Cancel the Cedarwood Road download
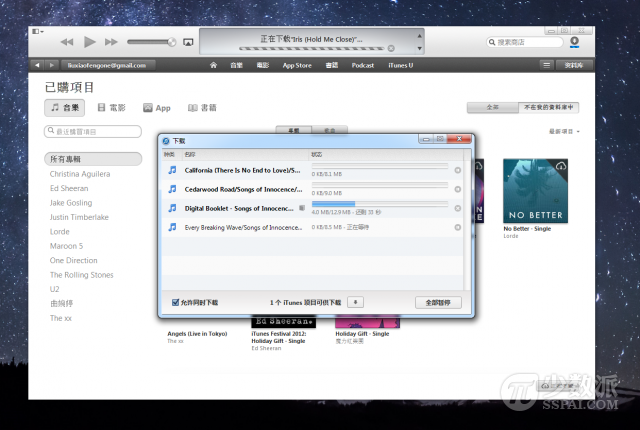This screenshot has width=640, height=430. coord(458,189)
